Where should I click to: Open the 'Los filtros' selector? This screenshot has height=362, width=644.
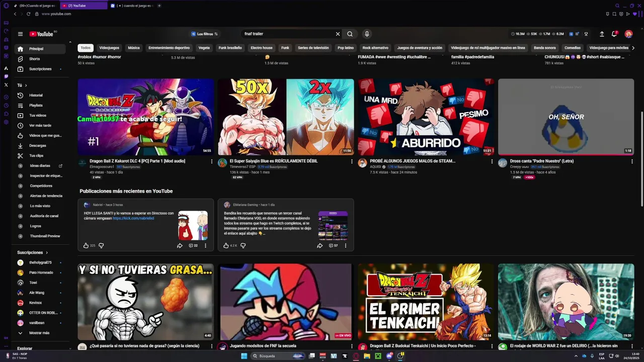pyautogui.click(x=205, y=34)
